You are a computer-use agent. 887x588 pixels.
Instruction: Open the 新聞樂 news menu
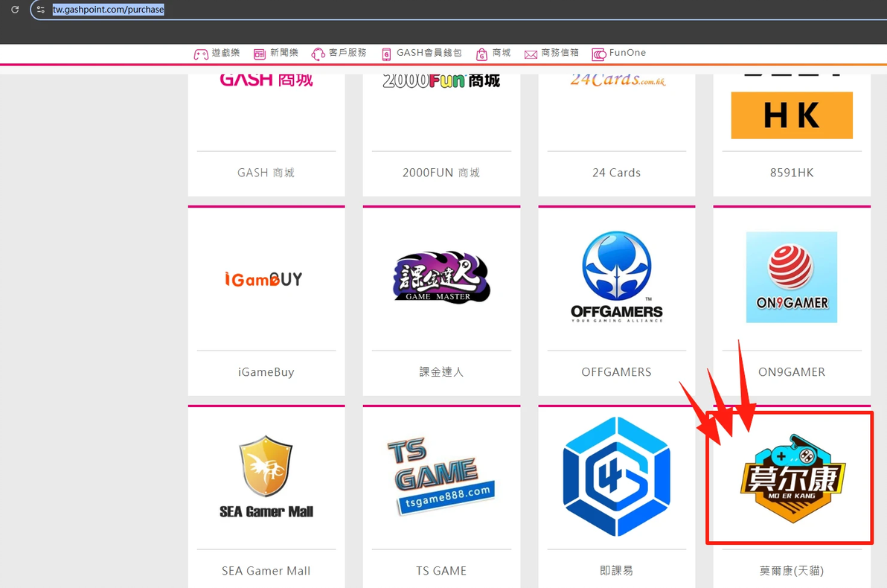[x=275, y=53]
